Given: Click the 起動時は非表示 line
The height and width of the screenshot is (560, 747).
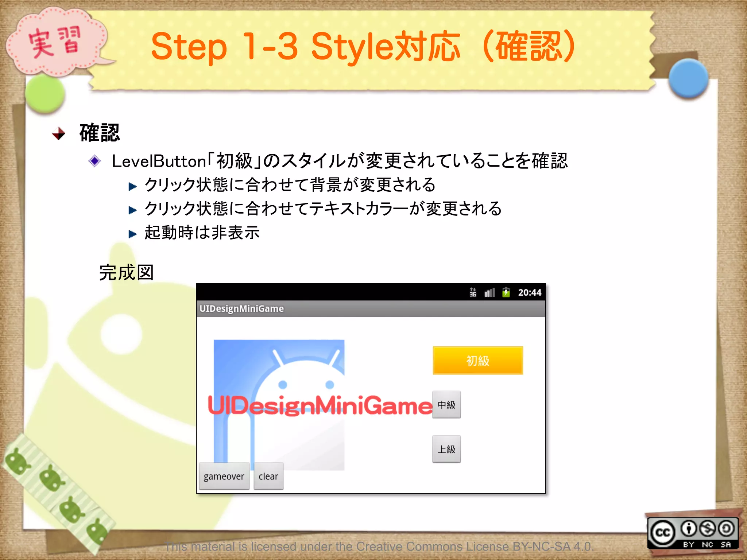Looking at the screenshot, I should click(202, 233).
